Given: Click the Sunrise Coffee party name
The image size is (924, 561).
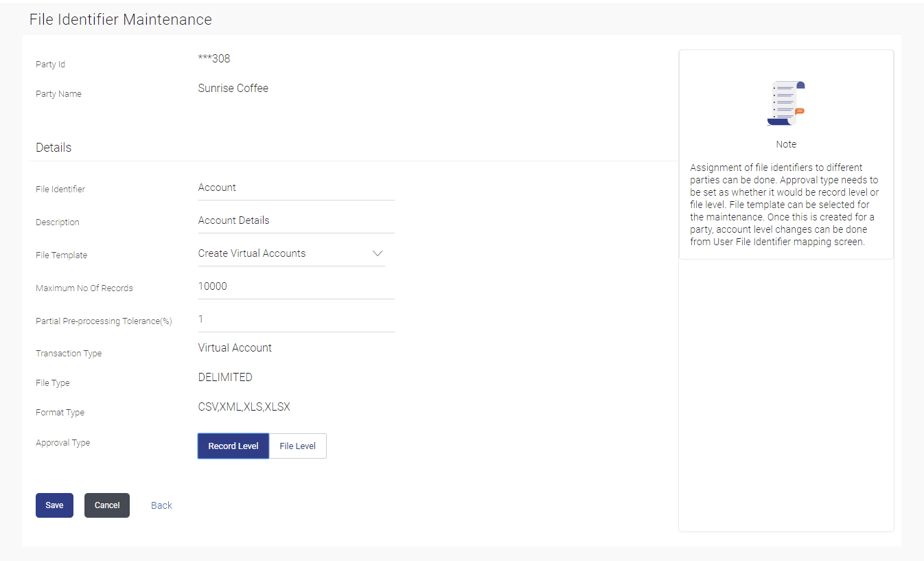Looking at the screenshot, I should click(233, 88).
